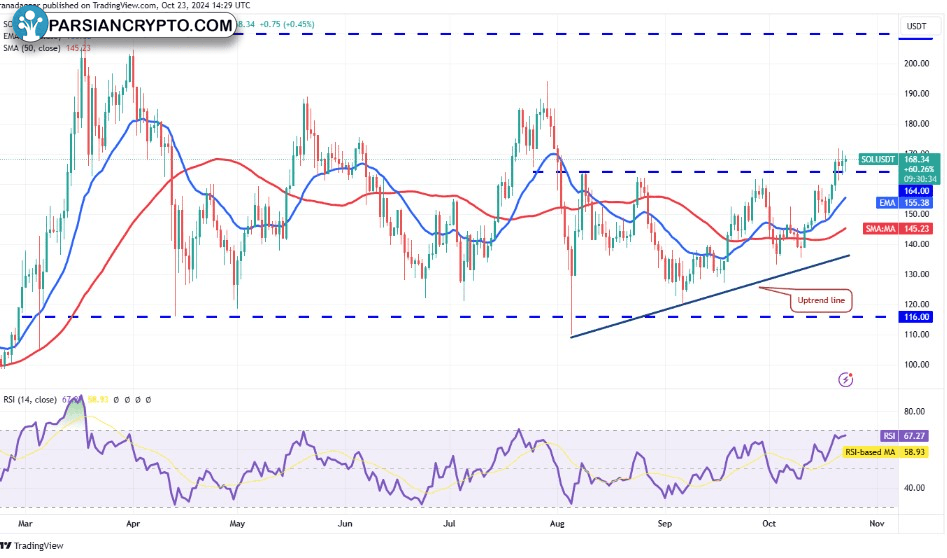
Task: Click the Oct label on time axis
Action: 769,524
